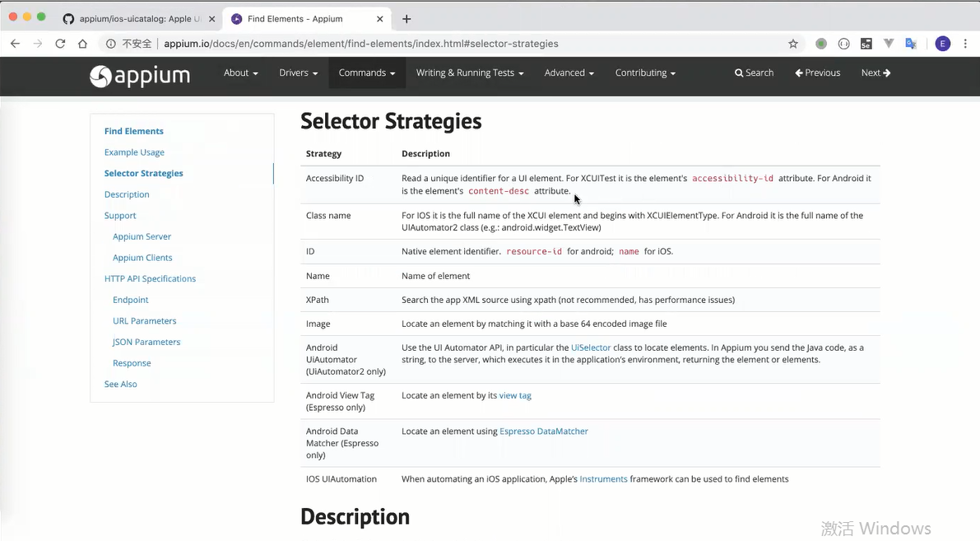Viewport: 980px width, 541px height.
Task: Go to the Previous docs page
Action: [x=818, y=72]
